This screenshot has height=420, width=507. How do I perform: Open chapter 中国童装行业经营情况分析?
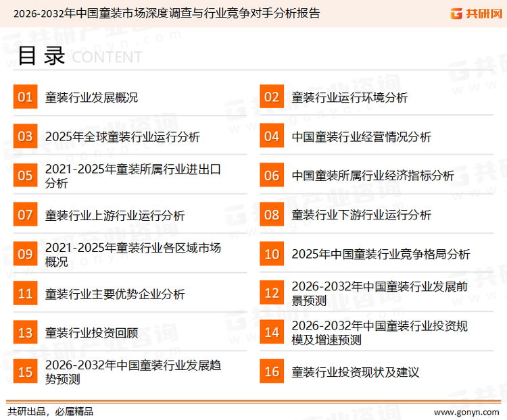coord(361,136)
